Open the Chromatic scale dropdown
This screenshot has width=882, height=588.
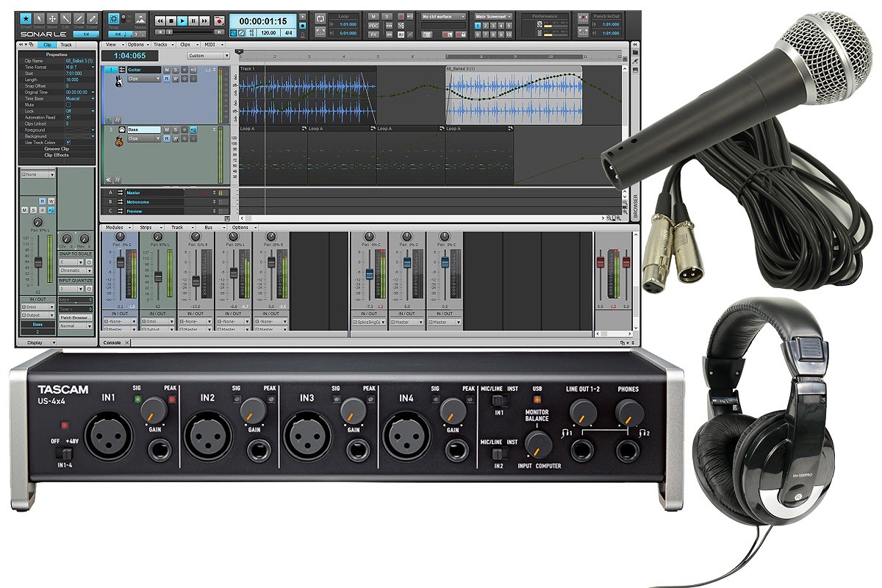76,270
